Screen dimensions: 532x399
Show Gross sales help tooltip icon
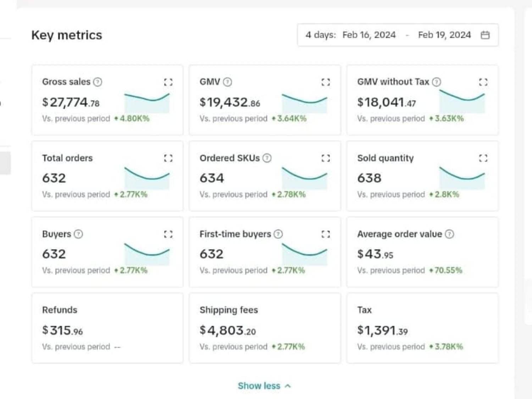[x=98, y=82]
